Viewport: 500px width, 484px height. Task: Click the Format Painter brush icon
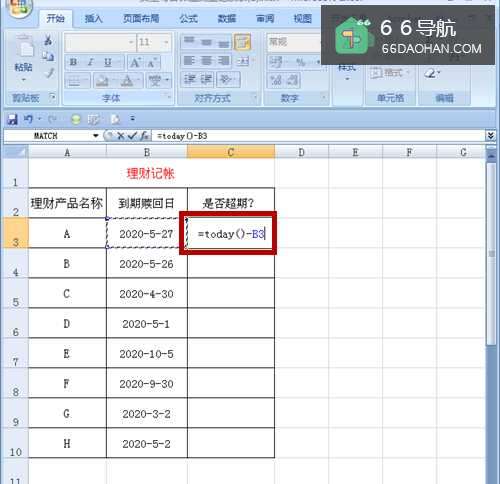coord(49,73)
